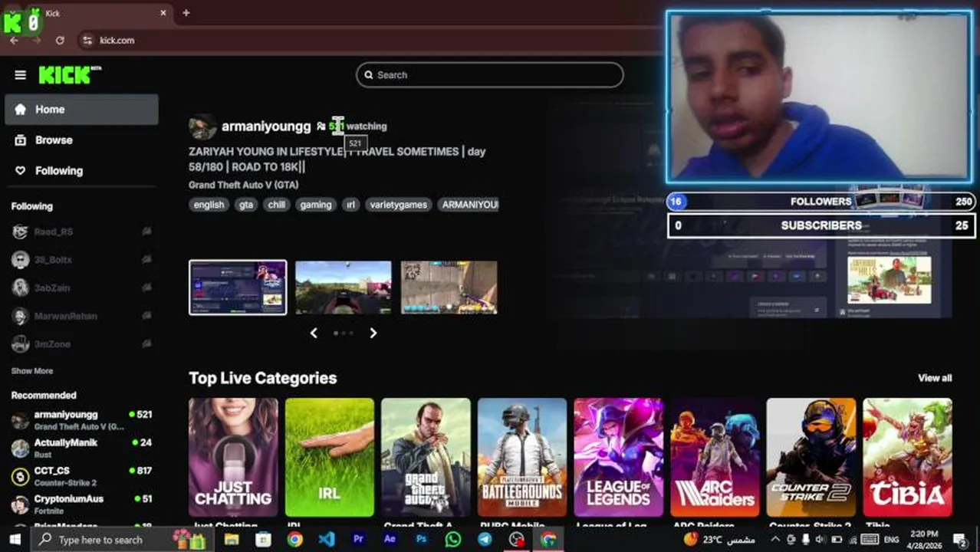Image resolution: width=980 pixels, height=552 pixels.
Task: Open Telegram from taskbar
Action: click(485, 540)
